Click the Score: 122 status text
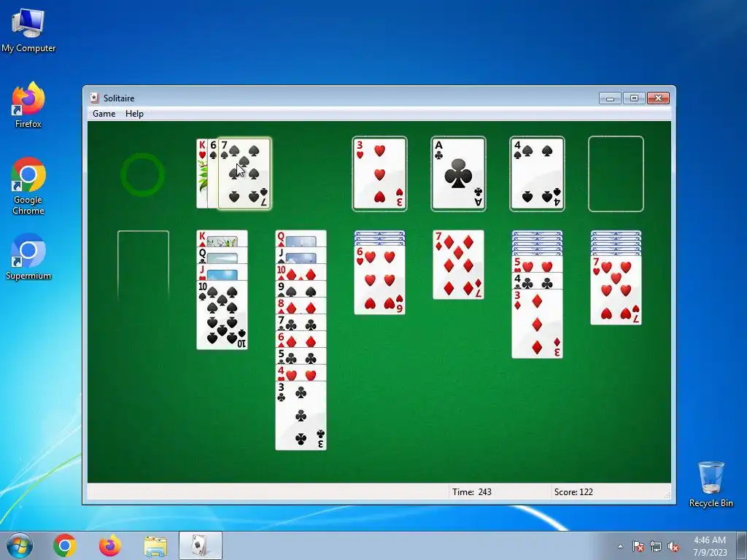The width and height of the screenshot is (747, 560). click(573, 492)
